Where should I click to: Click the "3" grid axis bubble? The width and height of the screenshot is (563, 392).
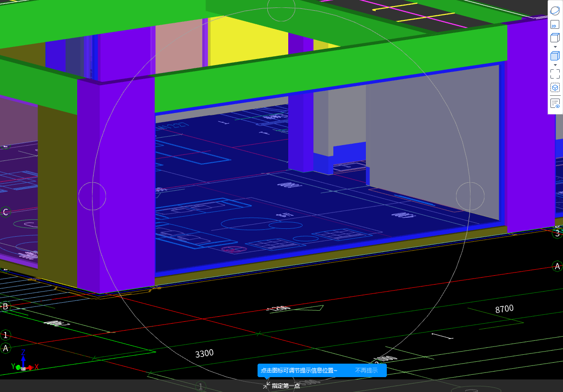[557, 233]
